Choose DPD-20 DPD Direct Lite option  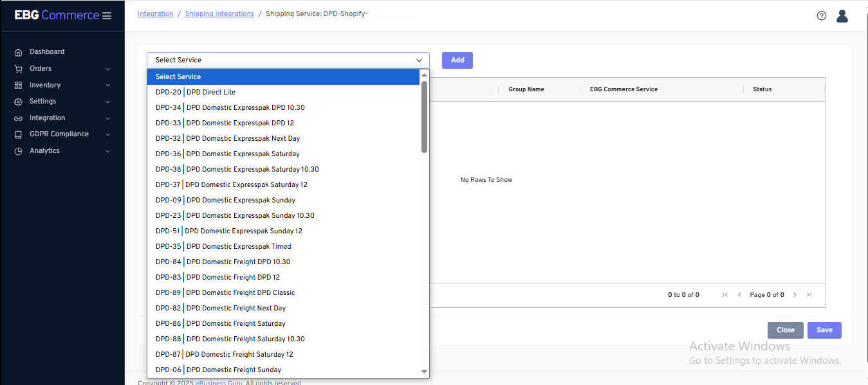tap(196, 92)
